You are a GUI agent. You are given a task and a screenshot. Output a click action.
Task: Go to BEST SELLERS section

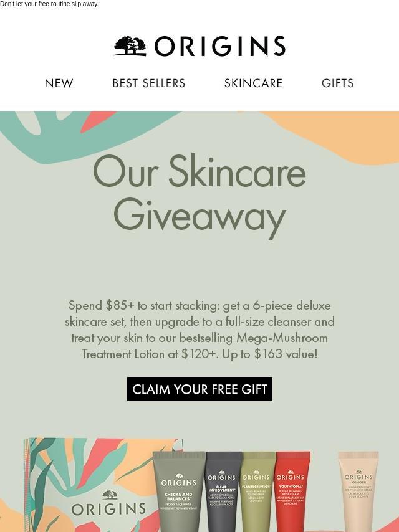[149, 83]
